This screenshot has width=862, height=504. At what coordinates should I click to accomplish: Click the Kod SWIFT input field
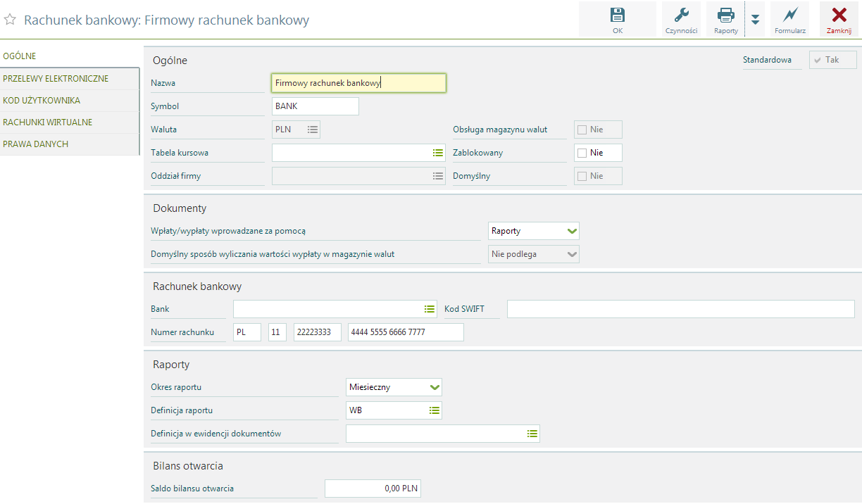(681, 309)
